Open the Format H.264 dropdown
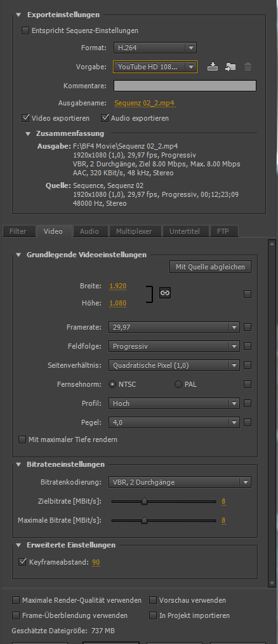The height and width of the screenshot is (644, 278). 155,48
